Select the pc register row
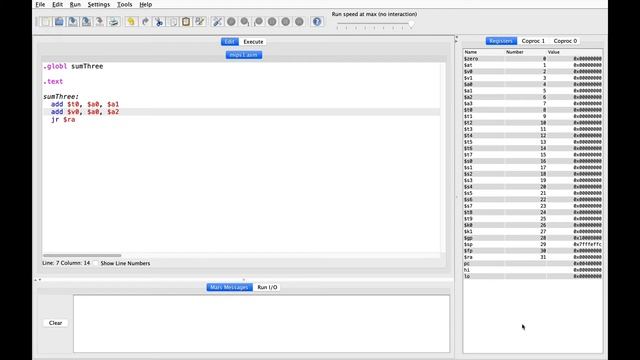Image resolution: width=640 pixels, height=360 pixels. click(533, 263)
